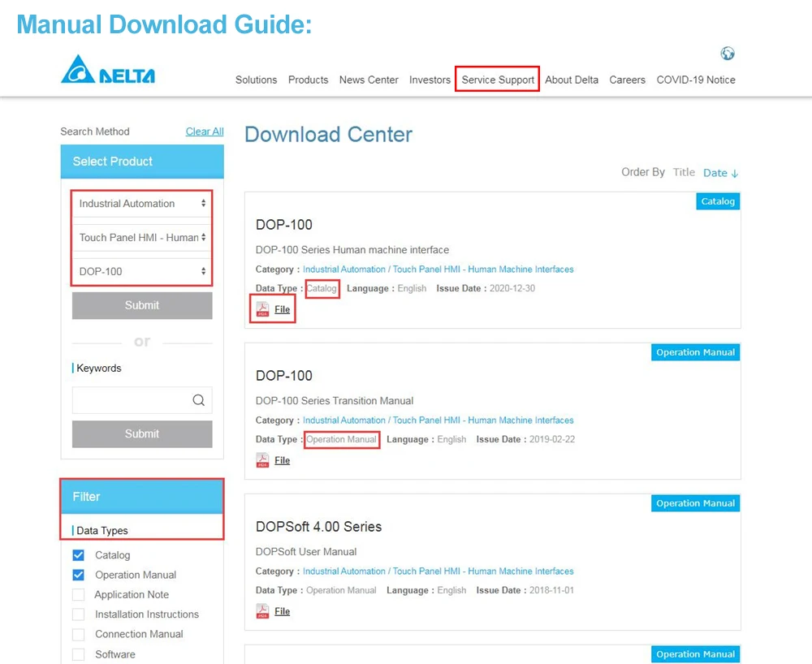Open the Products menu

(308, 80)
